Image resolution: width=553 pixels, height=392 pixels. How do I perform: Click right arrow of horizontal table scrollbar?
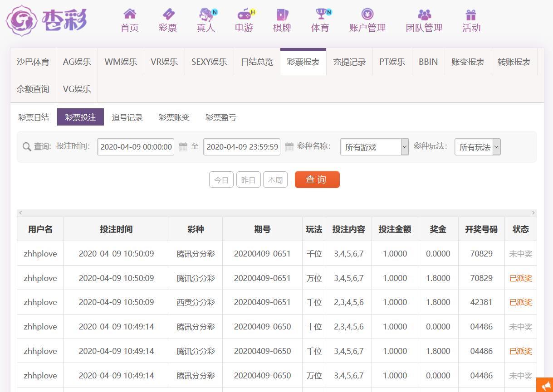[x=533, y=213]
